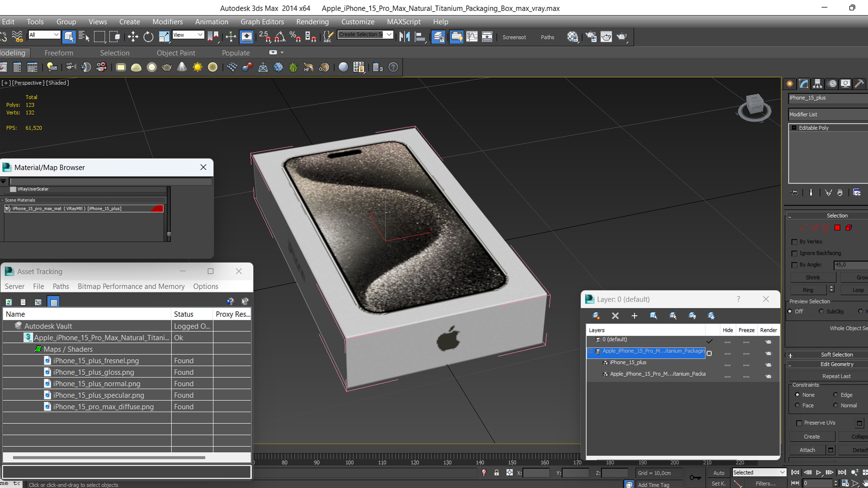Switch to the Object Paint ribbon tab
Screen dimensions: 868x488
(x=176, y=53)
